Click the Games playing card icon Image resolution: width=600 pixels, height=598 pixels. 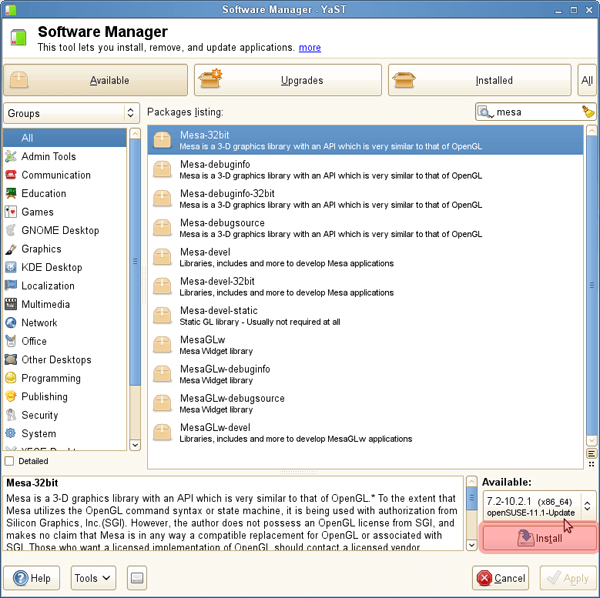coord(11,212)
